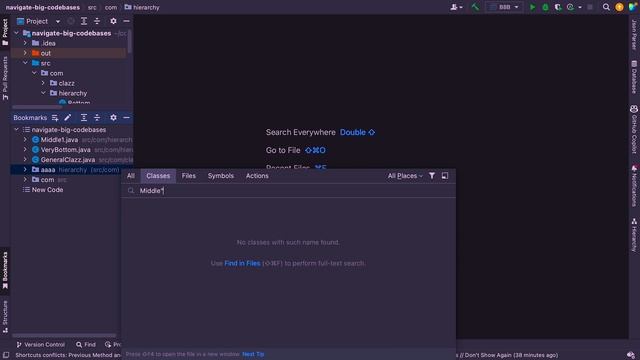The height and width of the screenshot is (360, 640).
Task: Expand the out folder
Action: pos(25,53)
